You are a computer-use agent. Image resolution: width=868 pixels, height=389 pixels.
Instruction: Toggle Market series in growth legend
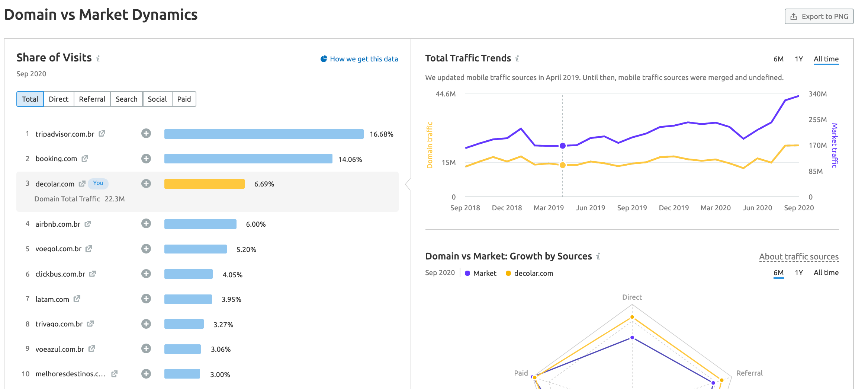point(480,273)
